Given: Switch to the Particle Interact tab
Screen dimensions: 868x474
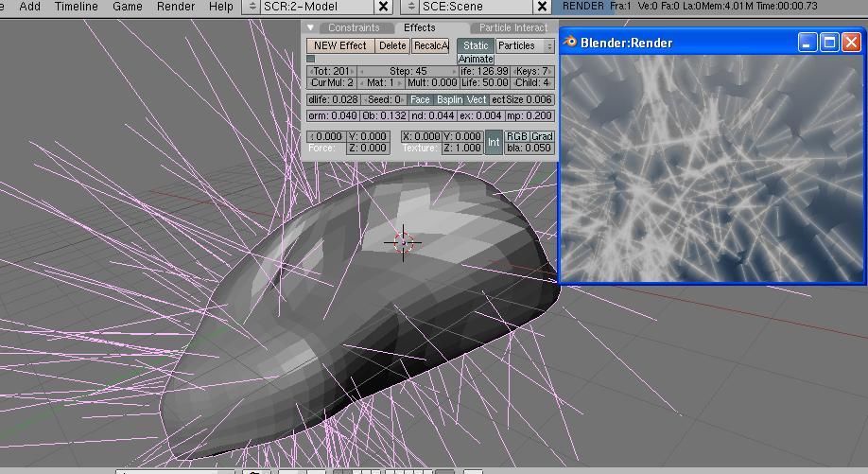Looking at the screenshot, I should click(513, 27).
